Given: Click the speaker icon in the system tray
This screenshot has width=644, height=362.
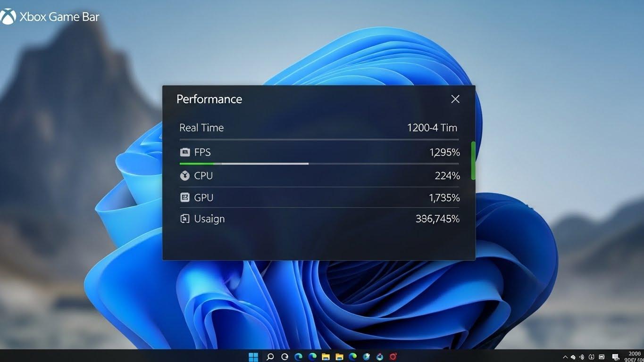Looking at the screenshot, I should 582,357.
